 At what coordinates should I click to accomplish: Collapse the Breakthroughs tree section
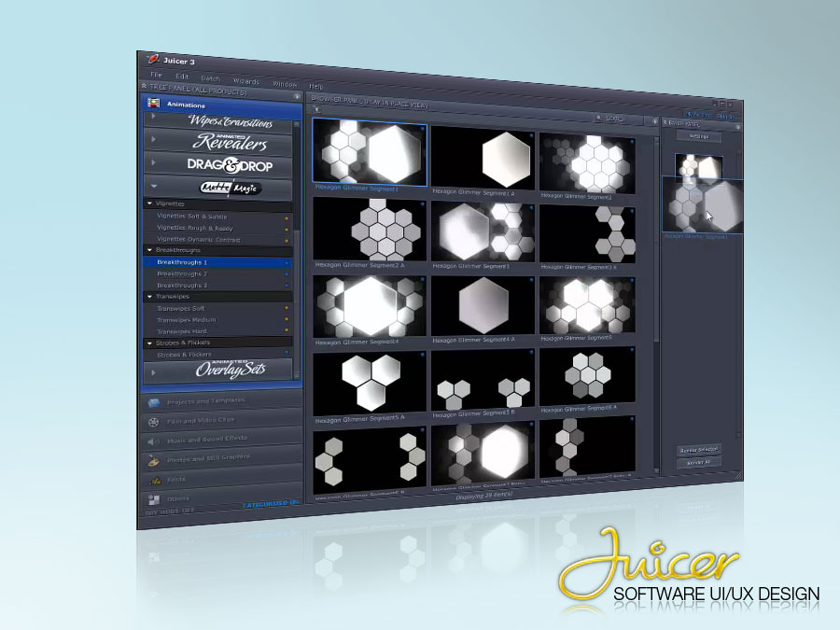pyautogui.click(x=150, y=249)
